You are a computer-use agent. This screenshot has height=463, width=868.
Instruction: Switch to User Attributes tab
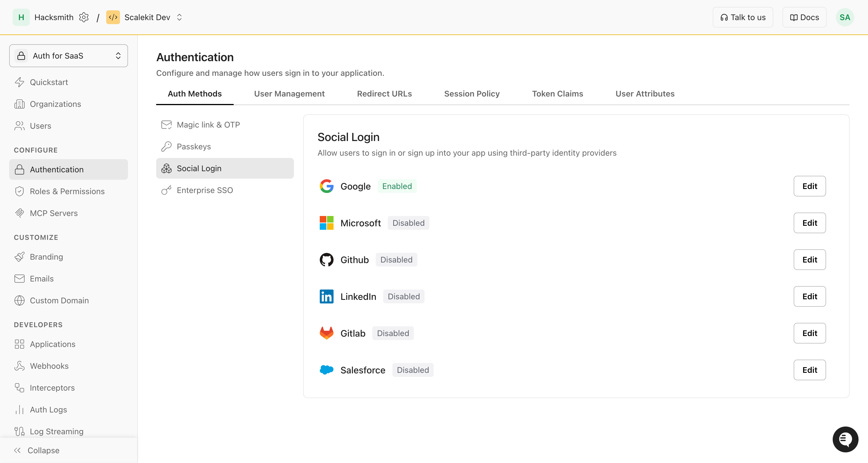[645, 94]
